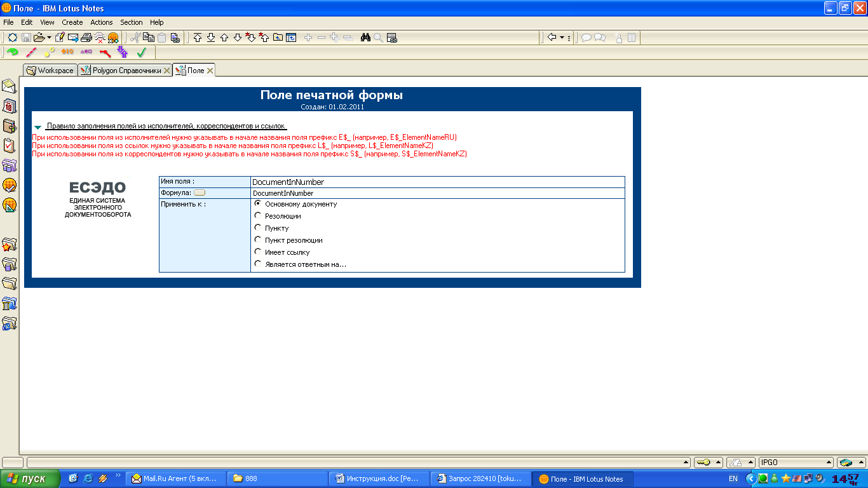Open the Edit menu
This screenshot has width=868, height=488.
(27, 22)
